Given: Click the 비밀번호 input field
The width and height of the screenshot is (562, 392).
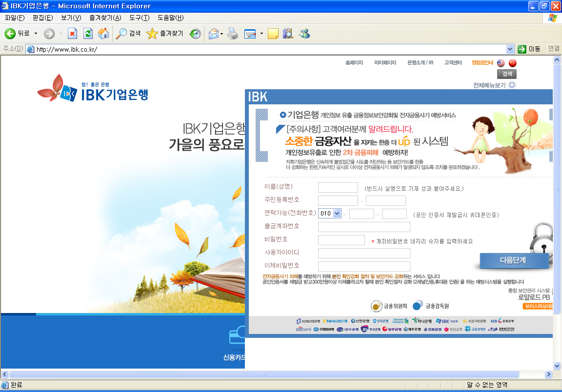Looking at the screenshot, I should (341, 240).
